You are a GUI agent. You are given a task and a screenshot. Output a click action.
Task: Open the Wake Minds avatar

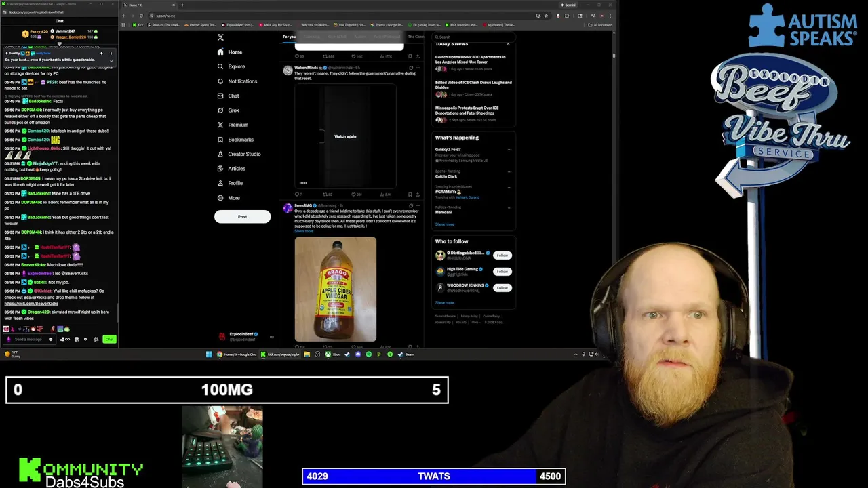tap(288, 70)
